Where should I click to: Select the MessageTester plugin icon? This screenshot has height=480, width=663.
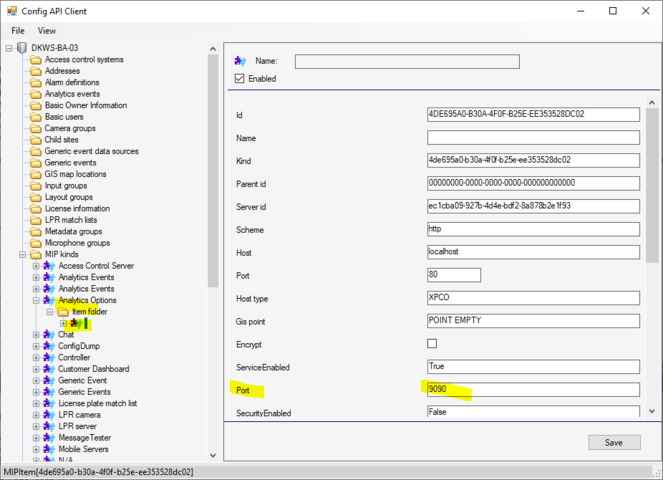point(49,438)
